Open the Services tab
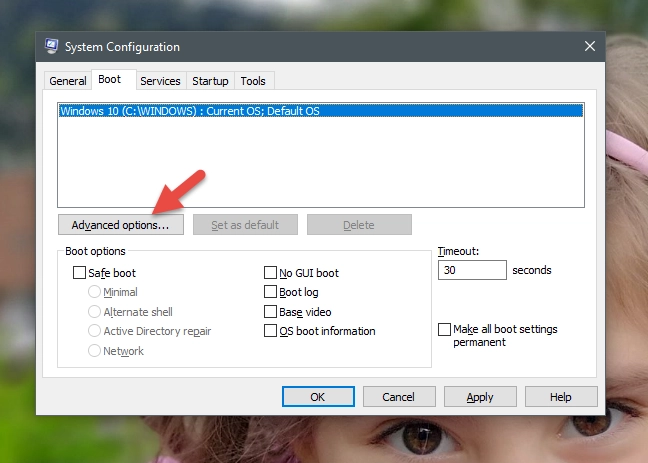 click(x=160, y=81)
